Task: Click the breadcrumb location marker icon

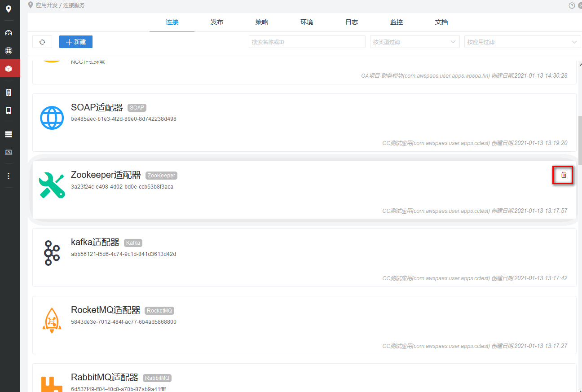Action: pyautogui.click(x=31, y=5)
